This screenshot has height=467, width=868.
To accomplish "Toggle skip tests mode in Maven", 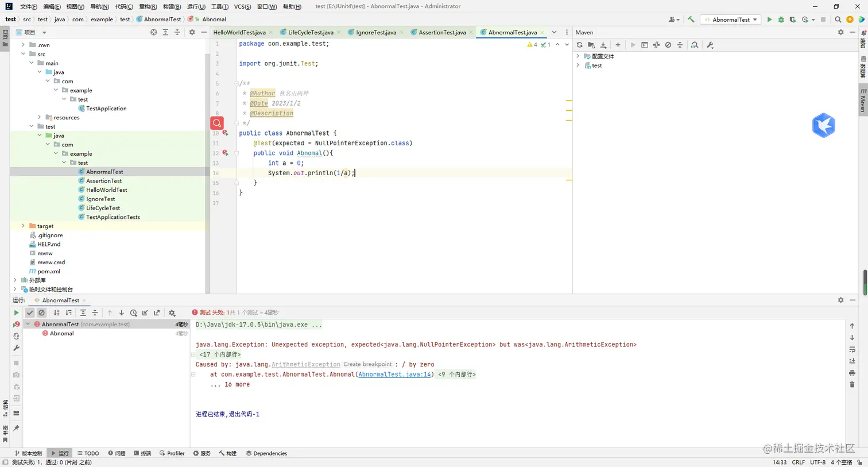I will tap(668, 45).
